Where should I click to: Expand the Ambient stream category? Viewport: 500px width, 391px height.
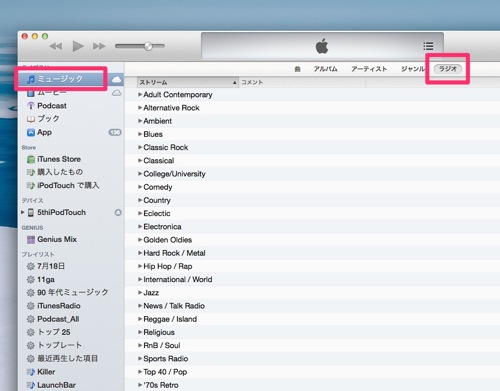pos(140,121)
